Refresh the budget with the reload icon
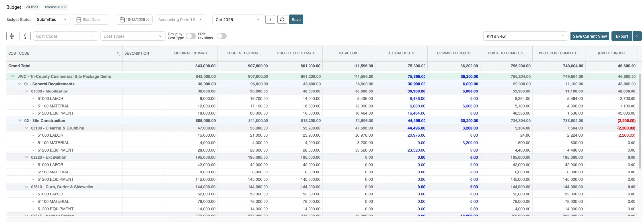The height and width of the screenshot is (223, 644). tap(282, 20)
